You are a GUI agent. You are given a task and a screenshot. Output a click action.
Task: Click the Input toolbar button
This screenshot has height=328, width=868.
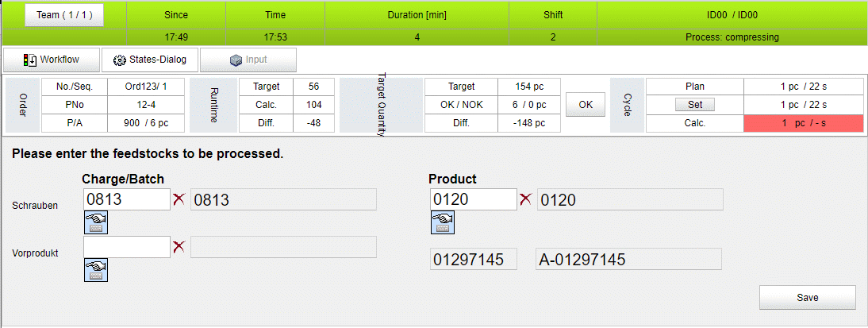click(248, 60)
